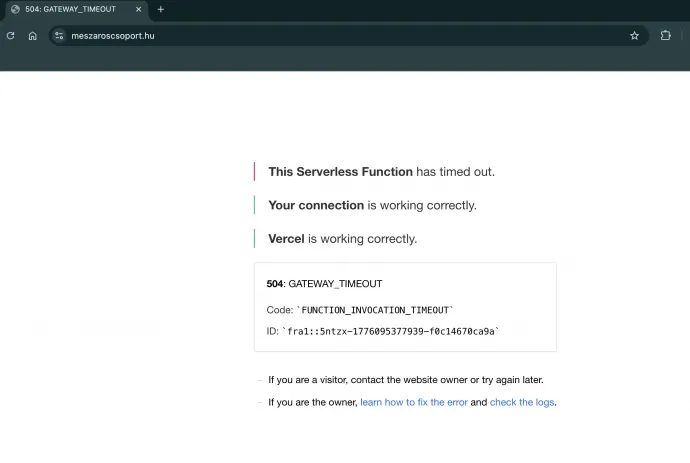Bookmark this page with the star

click(x=634, y=35)
